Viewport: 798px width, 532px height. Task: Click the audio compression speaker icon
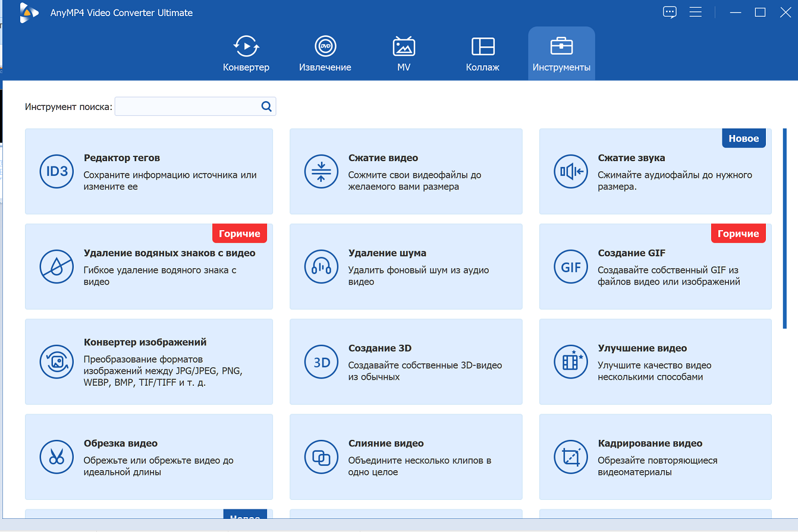571,172
